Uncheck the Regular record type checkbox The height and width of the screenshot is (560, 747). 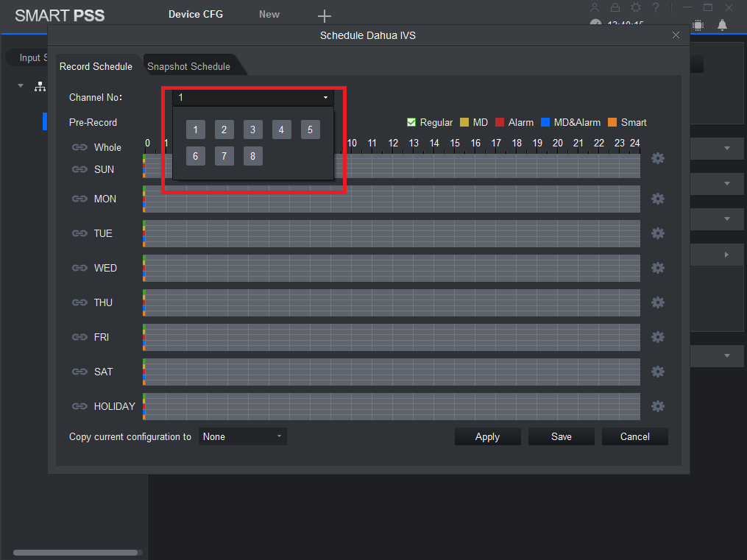tap(411, 122)
